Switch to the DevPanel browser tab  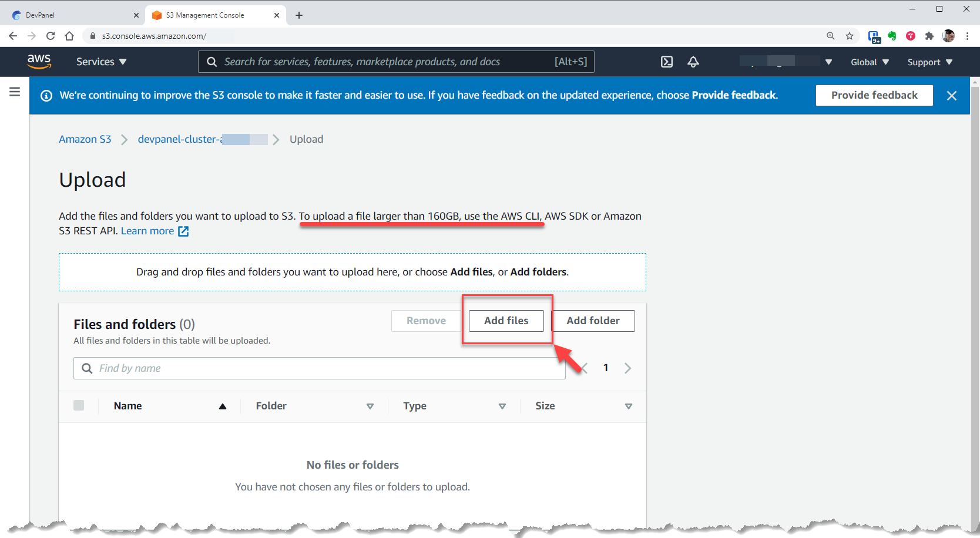(x=71, y=15)
